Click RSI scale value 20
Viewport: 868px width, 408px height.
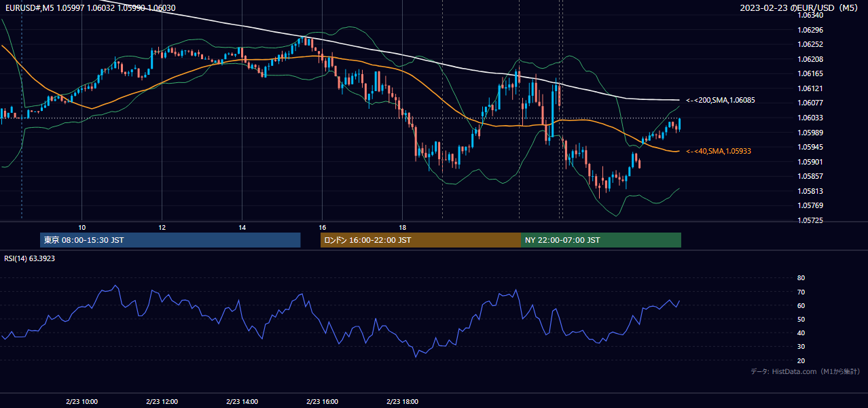801,360
